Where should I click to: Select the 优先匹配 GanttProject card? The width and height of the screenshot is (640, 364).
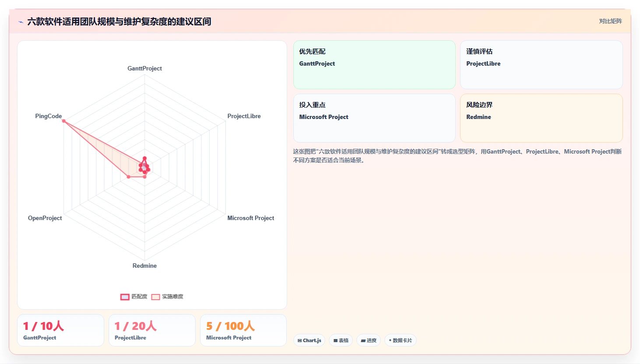(374, 65)
